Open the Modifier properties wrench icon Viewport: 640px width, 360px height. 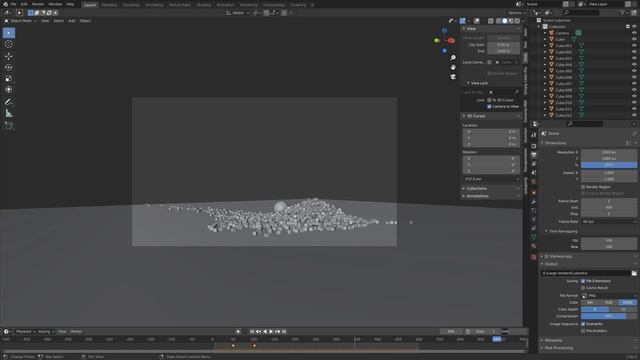(534, 202)
